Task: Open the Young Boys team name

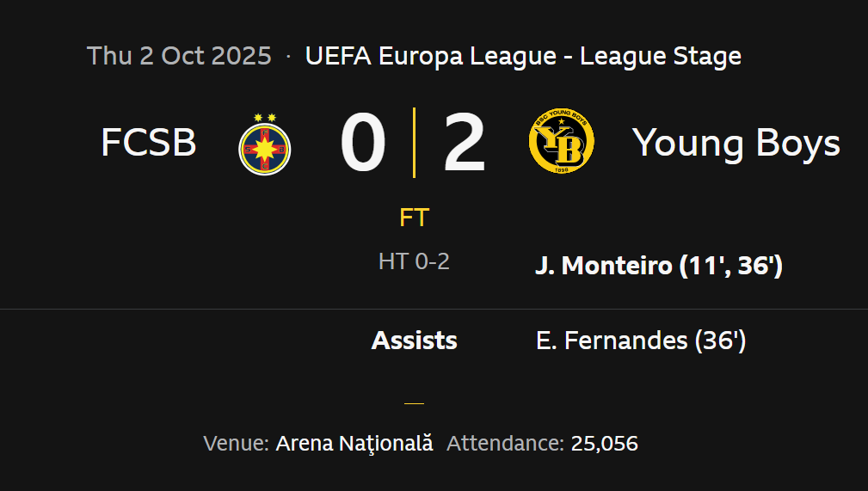Action: coord(736,143)
